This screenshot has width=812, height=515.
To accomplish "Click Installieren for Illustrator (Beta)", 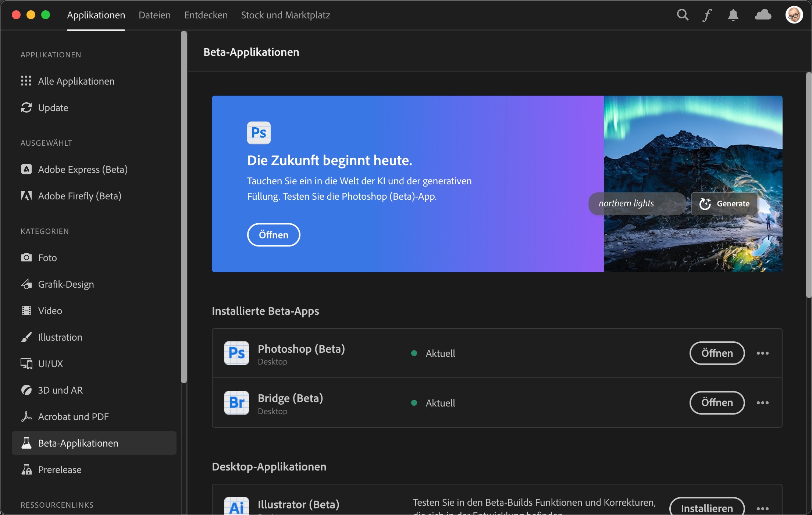I will 707,507.
